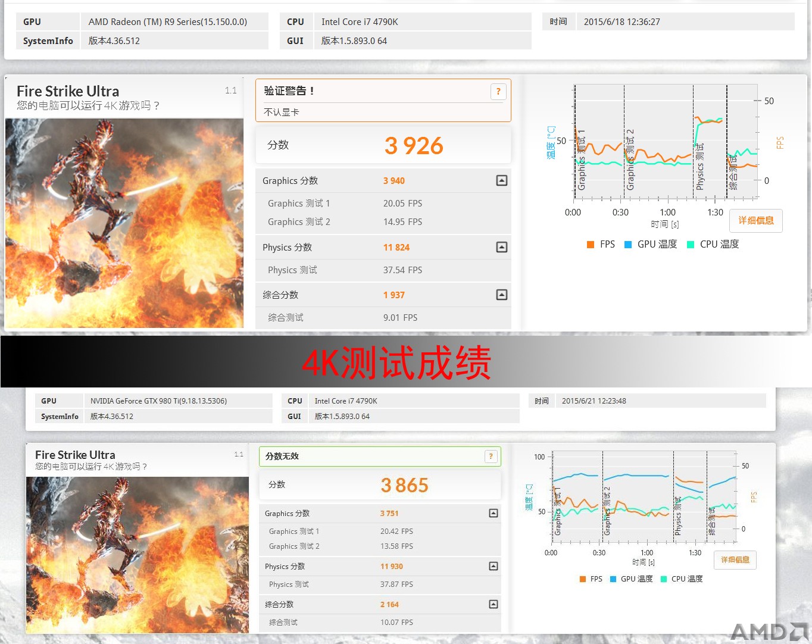This screenshot has height=644, width=812.
Task: Select the 37.54 FPS Physics 测试 value
Action: coord(402,270)
